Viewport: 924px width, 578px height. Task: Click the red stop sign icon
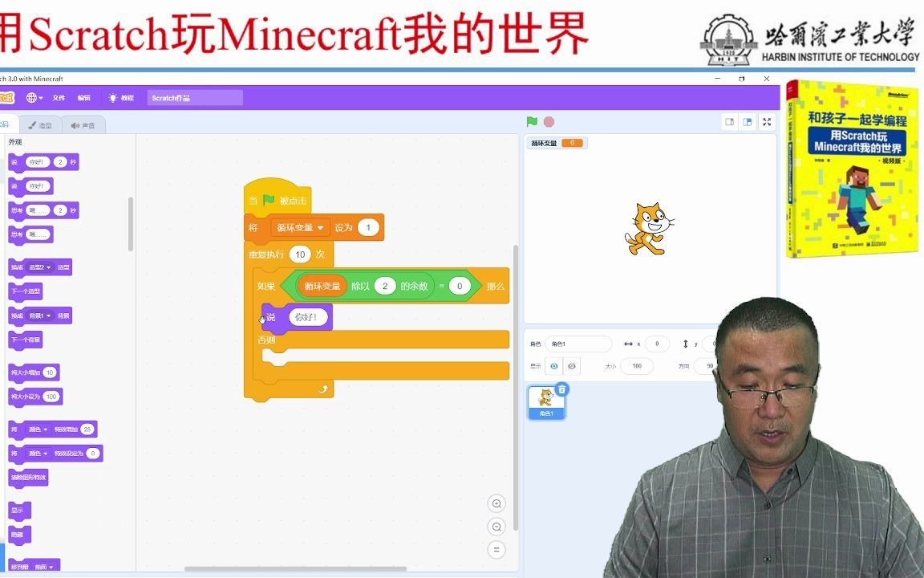click(x=547, y=122)
